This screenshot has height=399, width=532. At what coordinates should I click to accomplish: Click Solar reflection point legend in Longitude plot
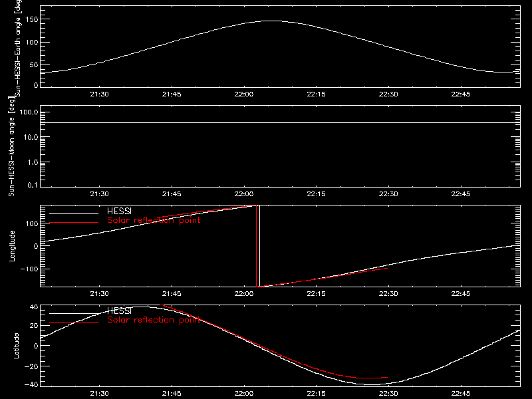point(154,220)
